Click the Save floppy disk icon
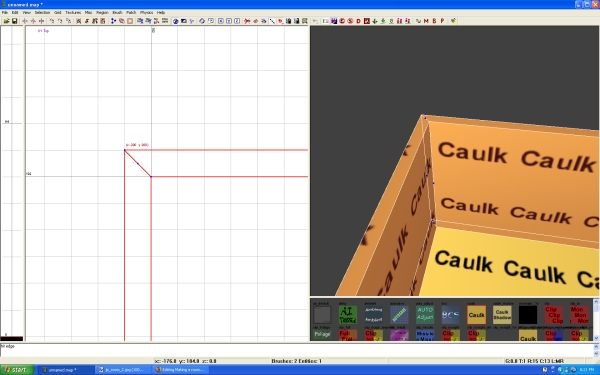Viewport: 600px width, 375px height. click(14, 21)
